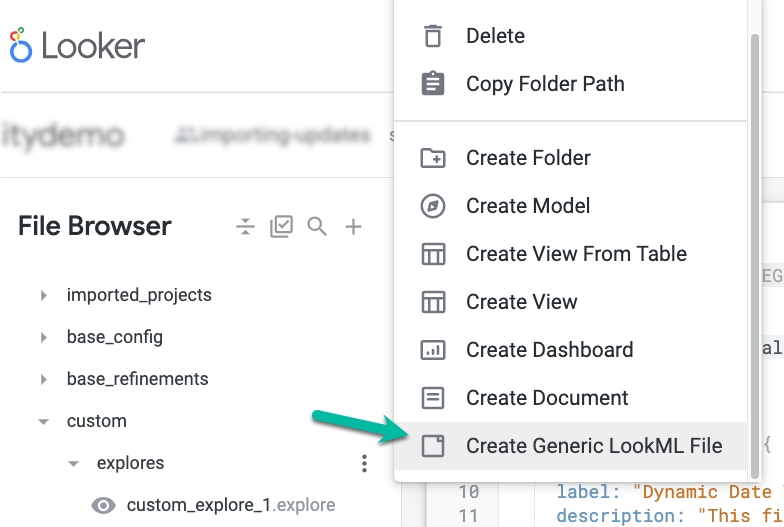Toggle the bulk edit checkbox icon

coord(281,227)
